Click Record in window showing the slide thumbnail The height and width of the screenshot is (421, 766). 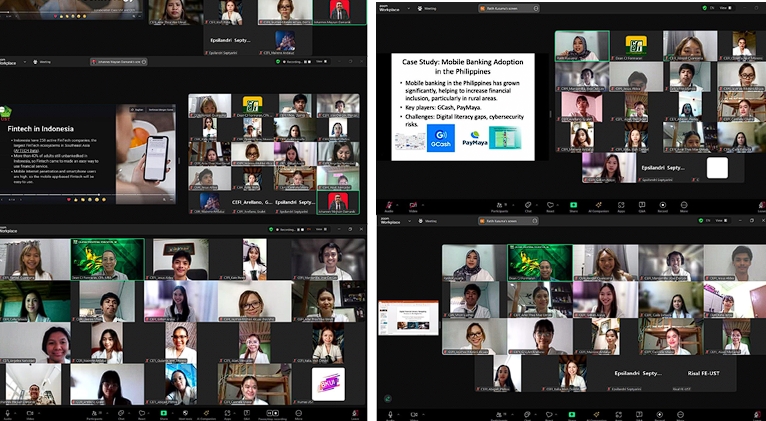click(660, 415)
